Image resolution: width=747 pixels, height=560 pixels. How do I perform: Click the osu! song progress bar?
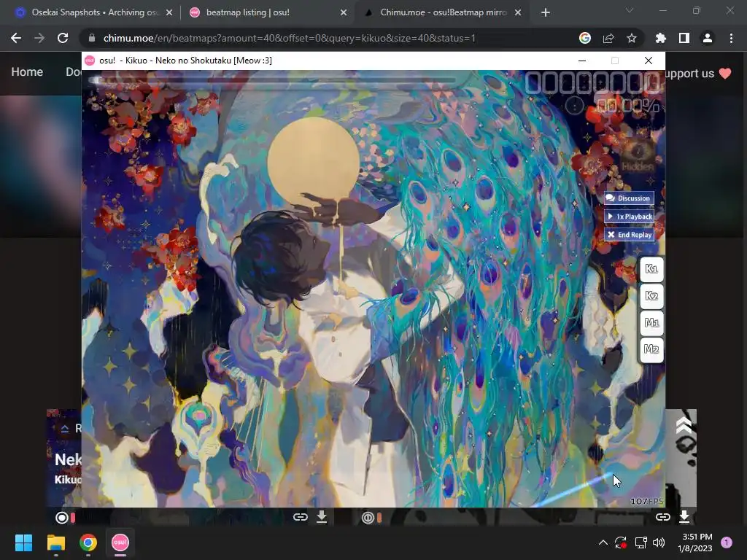click(x=274, y=80)
